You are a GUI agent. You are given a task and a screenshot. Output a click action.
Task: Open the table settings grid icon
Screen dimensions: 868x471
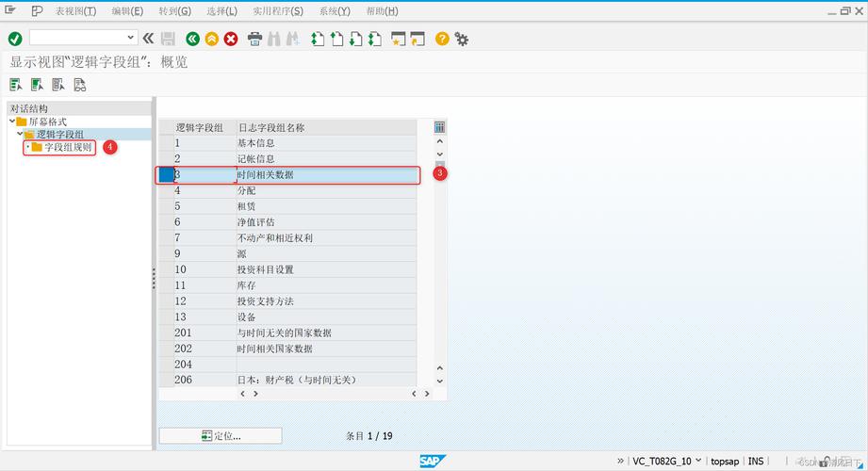[439, 127]
